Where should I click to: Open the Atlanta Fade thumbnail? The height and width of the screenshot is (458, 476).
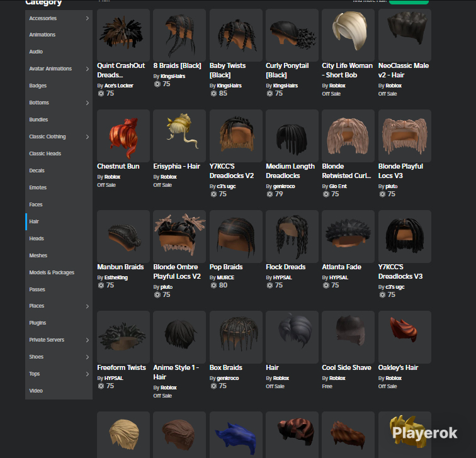point(348,237)
